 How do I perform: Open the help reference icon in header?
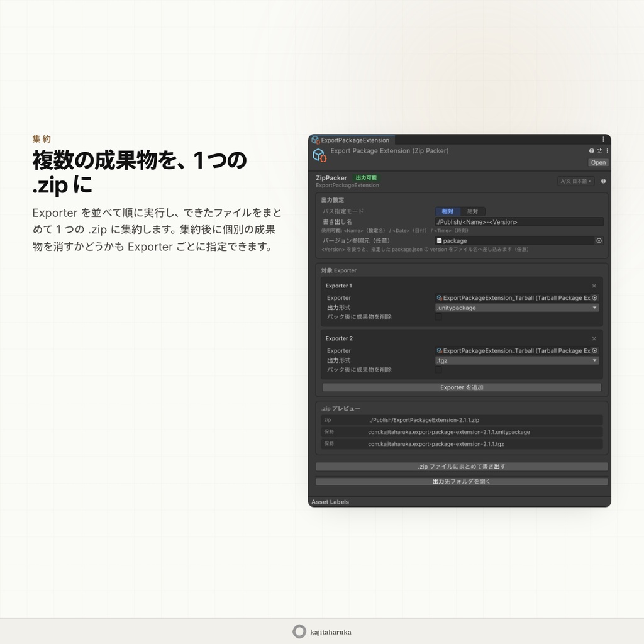(x=591, y=151)
